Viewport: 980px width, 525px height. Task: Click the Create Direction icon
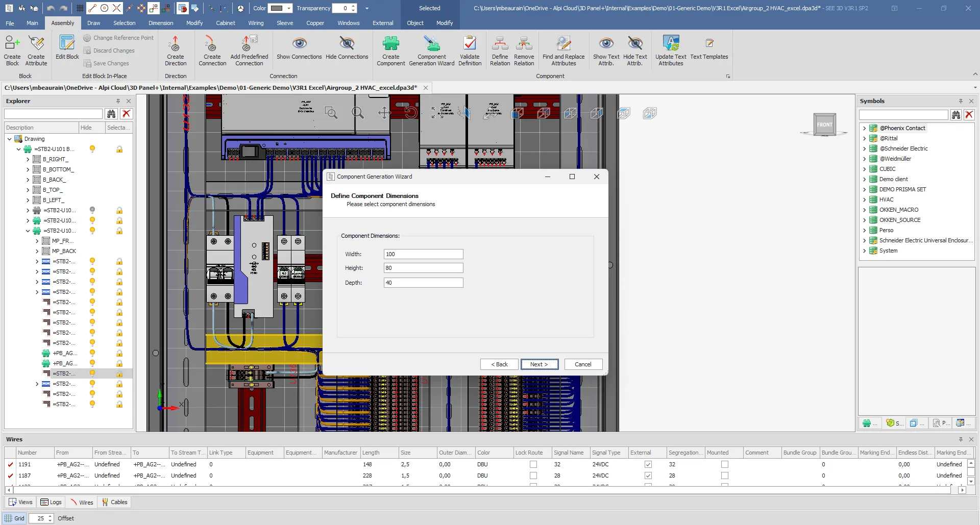coord(175,44)
